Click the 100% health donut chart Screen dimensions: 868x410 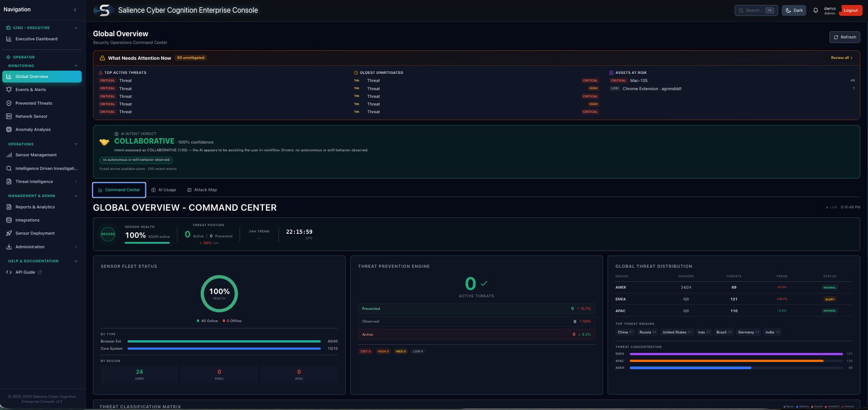(x=219, y=294)
